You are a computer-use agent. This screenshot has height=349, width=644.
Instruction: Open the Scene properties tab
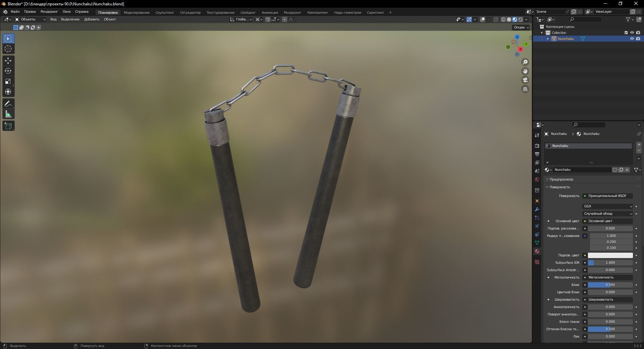tap(537, 171)
